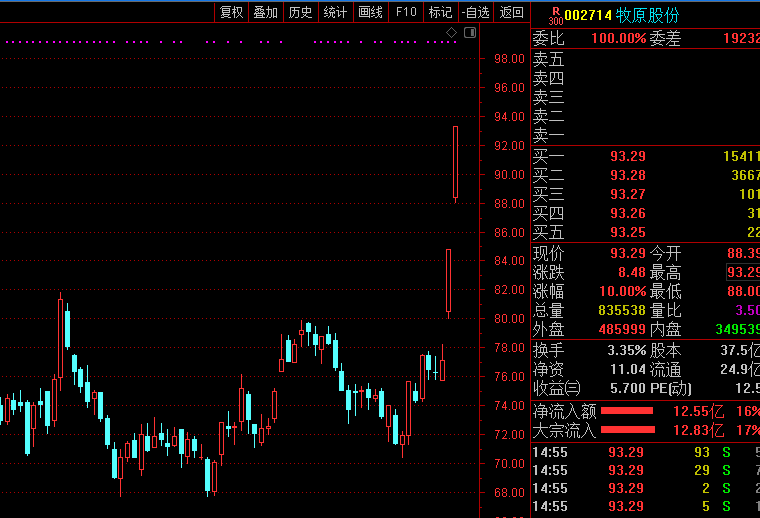This screenshot has height=518, width=760.
Task: Click 大宗流入 red bar
Action: tap(628, 430)
